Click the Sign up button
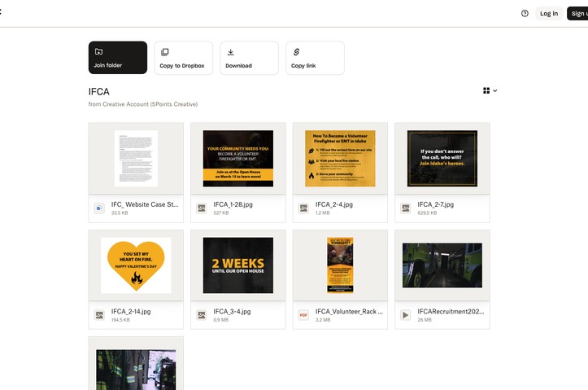The width and height of the screenshot is (588, 390). [578, 14]
